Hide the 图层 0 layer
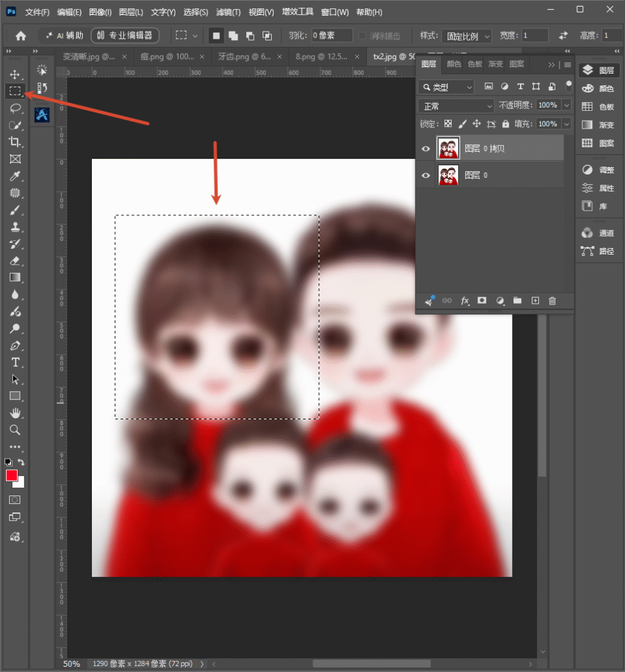Viewport: 625px width, 672px height. pyautogui.click(x=425, y=175)
